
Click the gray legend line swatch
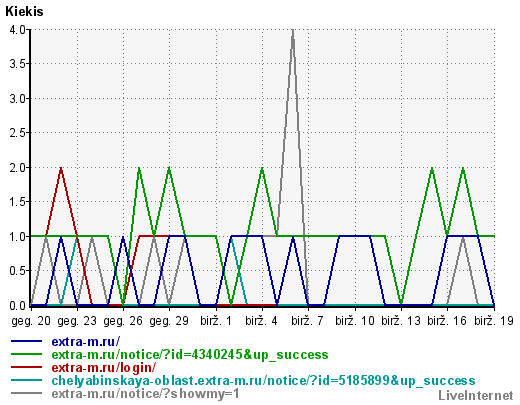click(x=27, y=393)
